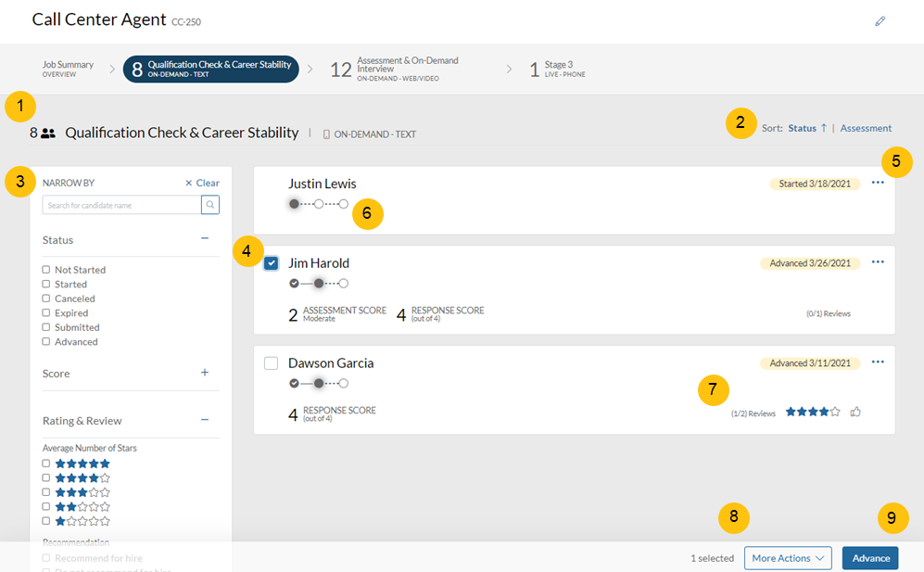Go to the Job Summary overview tab
The height and width of the screenshot is (572, 924).
[68, 69]
